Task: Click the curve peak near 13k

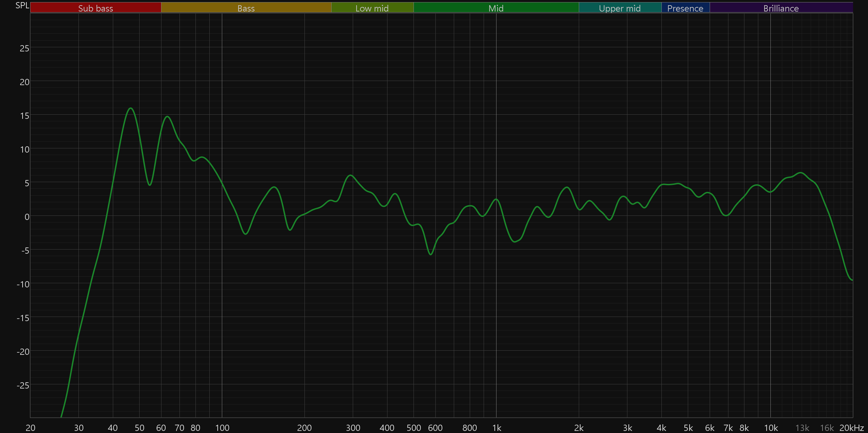Action: (x=801, y=173)
